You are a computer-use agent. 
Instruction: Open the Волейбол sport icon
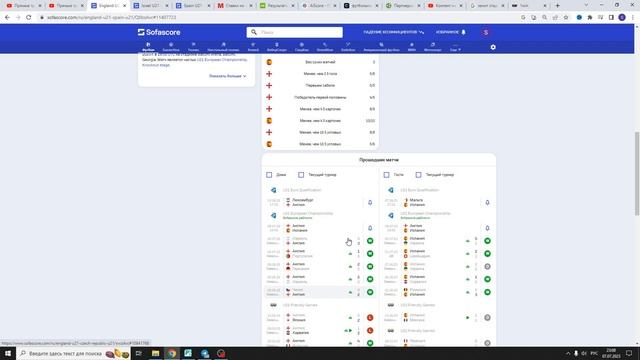325,47
